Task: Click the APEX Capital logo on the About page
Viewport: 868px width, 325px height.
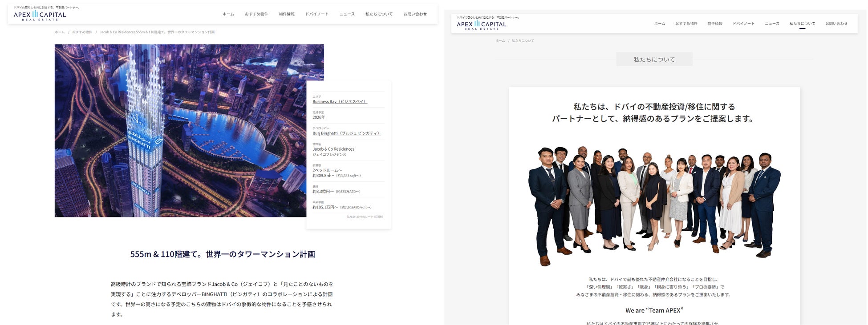Action: click(x=481, y=25)
